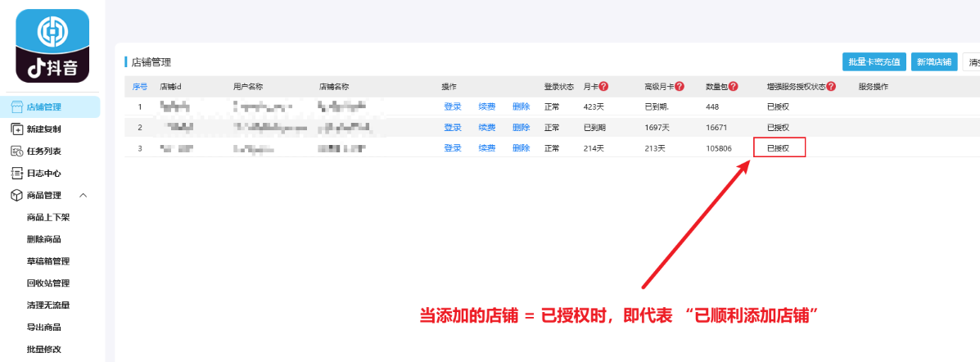Select 删除商品 submenu item
980x362 pixels.
pos(43,239)
